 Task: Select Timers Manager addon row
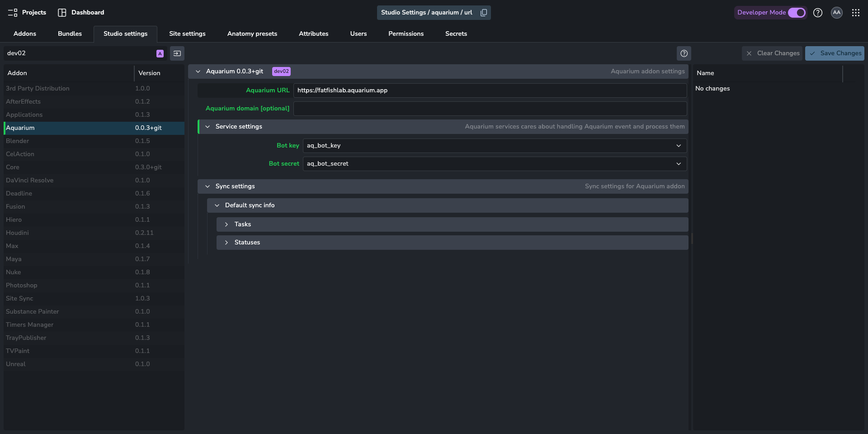coord(94,325)
